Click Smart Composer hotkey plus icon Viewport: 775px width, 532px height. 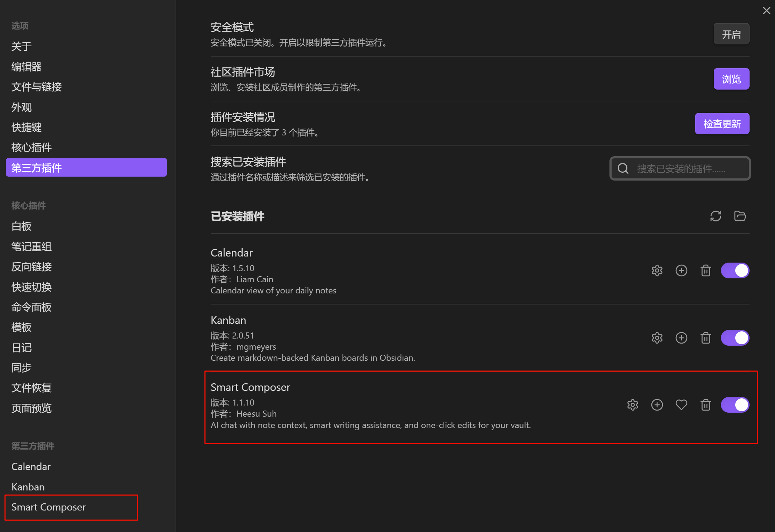pyautogui.click(x=657, y=405)
